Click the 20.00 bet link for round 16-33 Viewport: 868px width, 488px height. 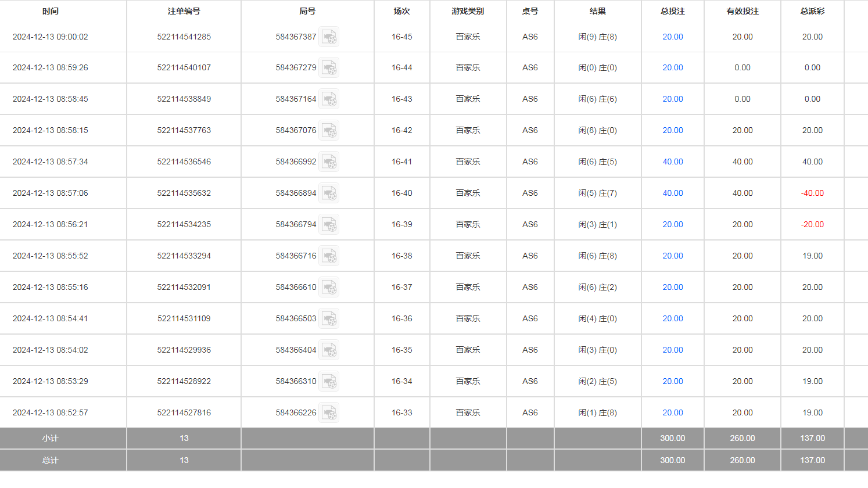pyautogui.click(x=672, y=413)
